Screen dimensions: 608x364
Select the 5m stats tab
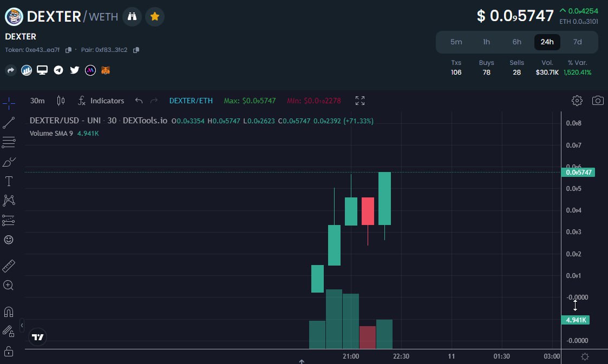(456, 42)
